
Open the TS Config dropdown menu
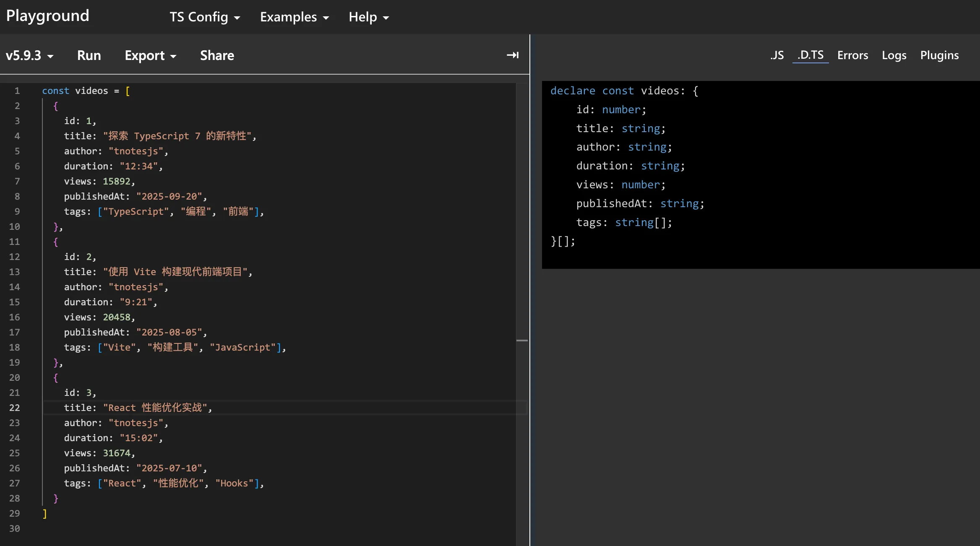click(205, 17)
